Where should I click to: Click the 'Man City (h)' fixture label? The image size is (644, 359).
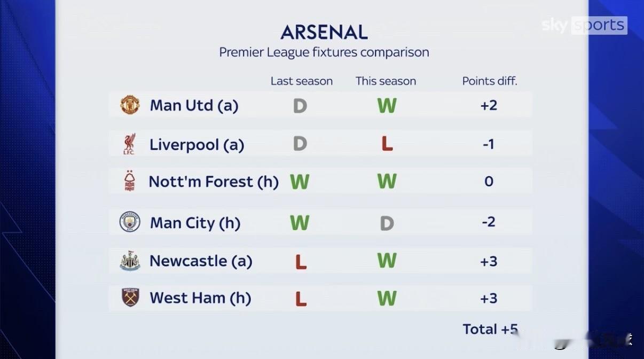pyautogui.click(x=195, y=222)
